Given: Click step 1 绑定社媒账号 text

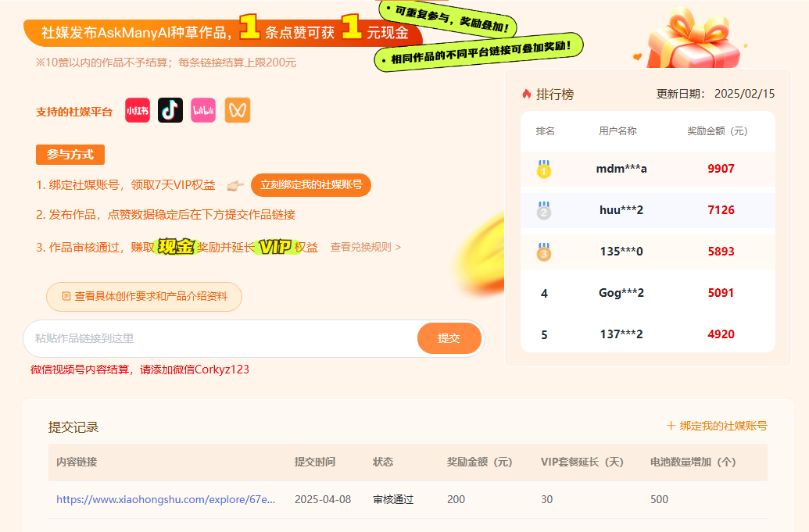Looking at the screenshot, I should coord(125,185).
